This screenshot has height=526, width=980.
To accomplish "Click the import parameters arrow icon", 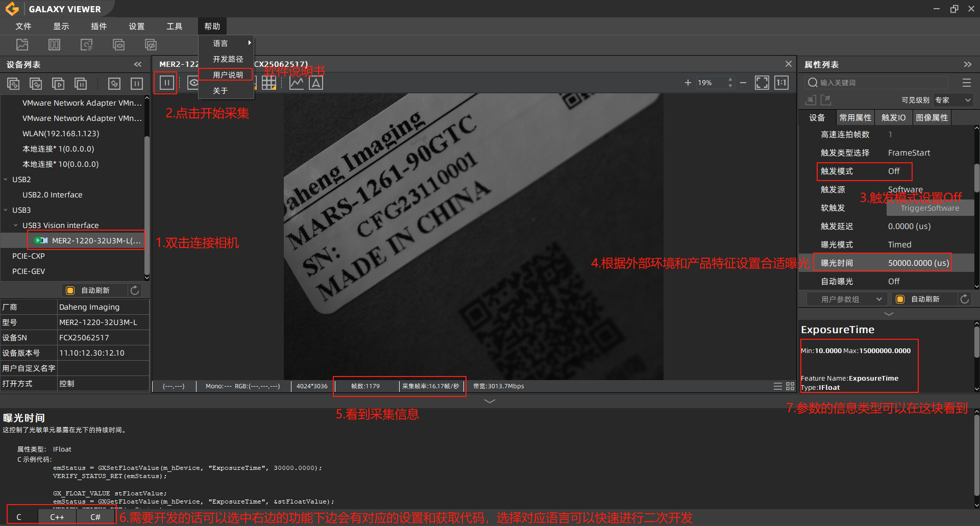I will [811, 100].
